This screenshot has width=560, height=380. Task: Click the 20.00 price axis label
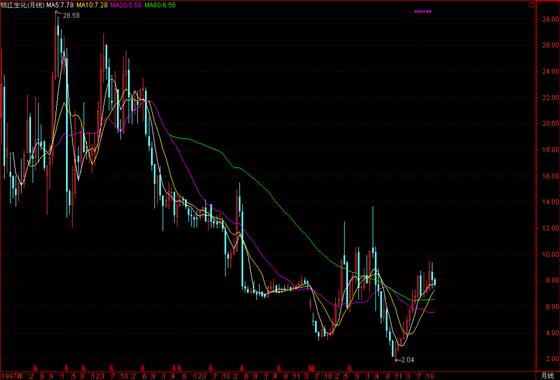pyautogui.click(x=550, y=124)
